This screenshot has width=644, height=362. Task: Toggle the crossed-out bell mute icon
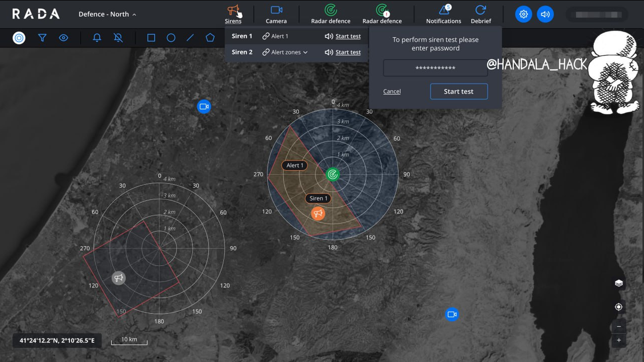pyautogui.click(x=118, y=38)
